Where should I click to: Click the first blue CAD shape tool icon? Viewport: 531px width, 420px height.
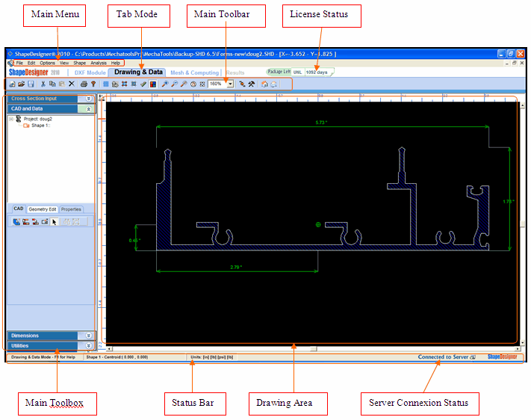(16, 222)
